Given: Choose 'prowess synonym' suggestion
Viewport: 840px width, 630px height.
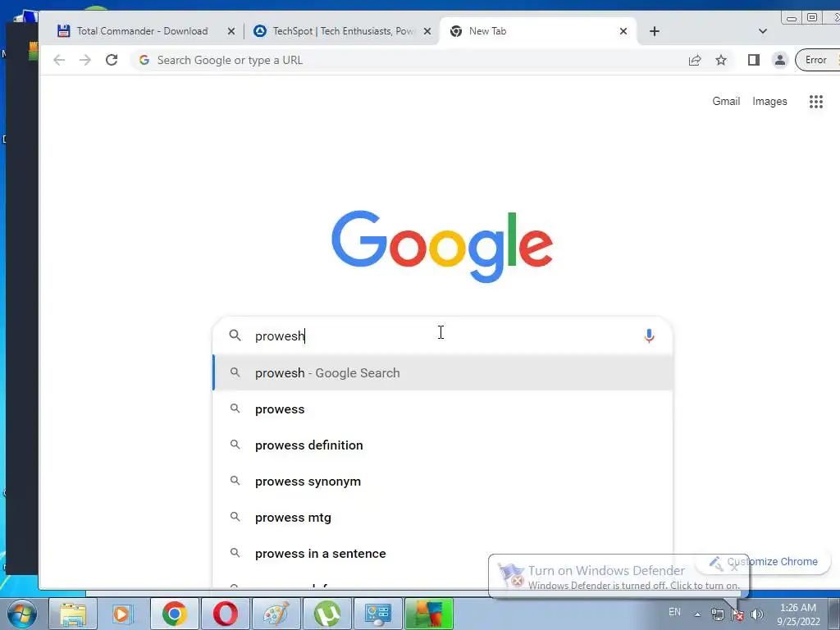Looking at the screenshot, I should [x=442, y=482].
